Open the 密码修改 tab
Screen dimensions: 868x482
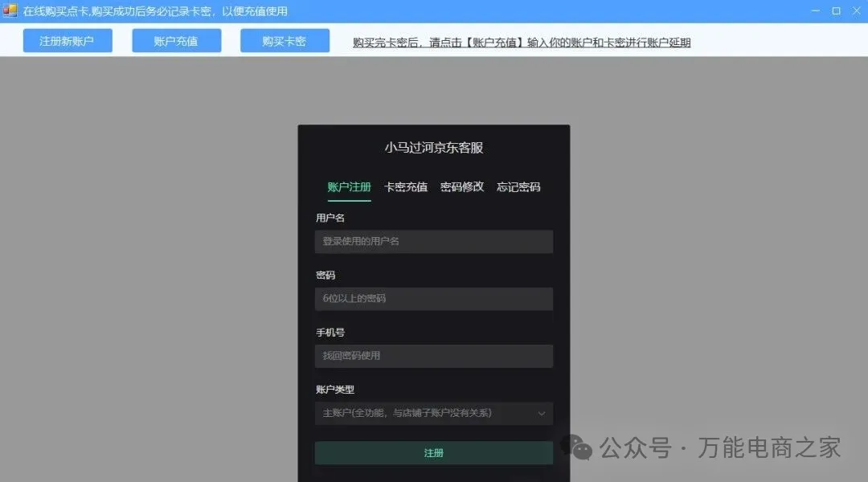pos(462,186)
